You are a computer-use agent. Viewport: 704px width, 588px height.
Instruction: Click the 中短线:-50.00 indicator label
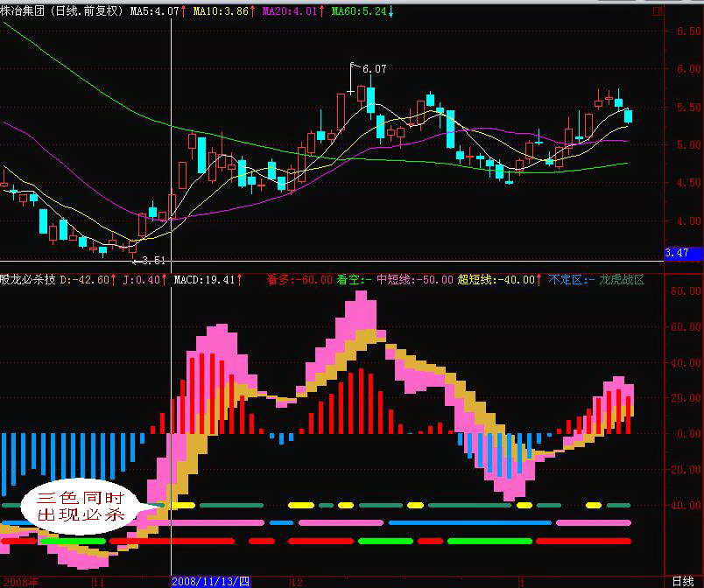pos(414,280)
